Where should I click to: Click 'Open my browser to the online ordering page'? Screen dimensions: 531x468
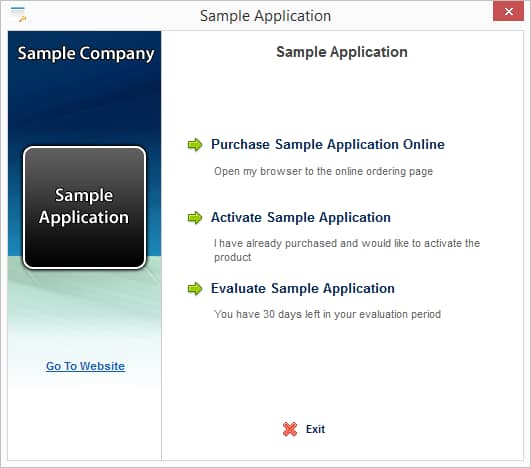[x=323, y=171]
